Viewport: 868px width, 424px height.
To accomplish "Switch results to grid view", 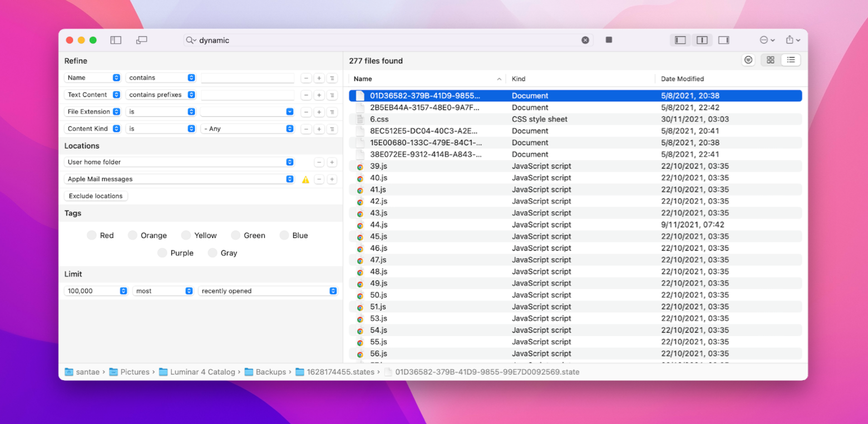I will tap(770, 60).
